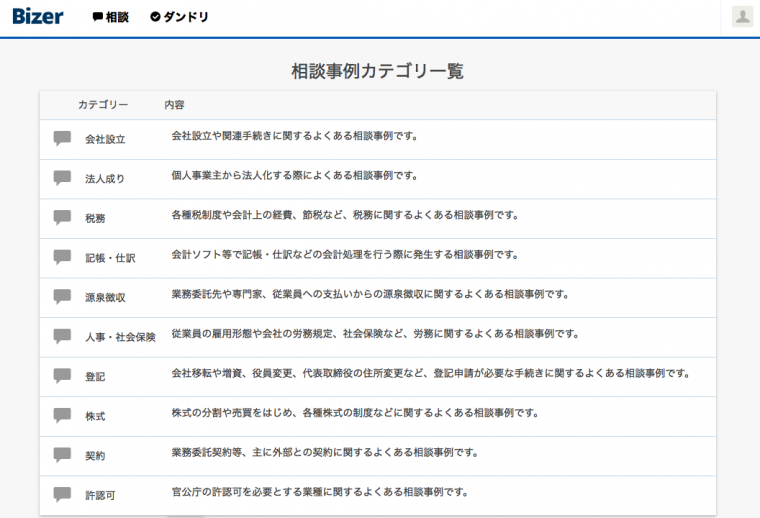Screen dimensions: 760x518
Task: Open the 相談 menu item
Action: point(111,17)
